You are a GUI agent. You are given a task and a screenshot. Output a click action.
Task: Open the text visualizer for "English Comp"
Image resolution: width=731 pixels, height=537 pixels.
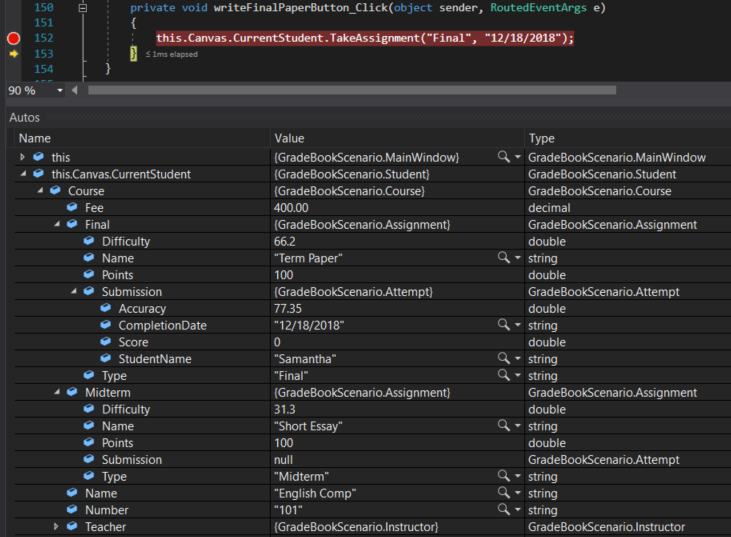(x=503, y=492)
